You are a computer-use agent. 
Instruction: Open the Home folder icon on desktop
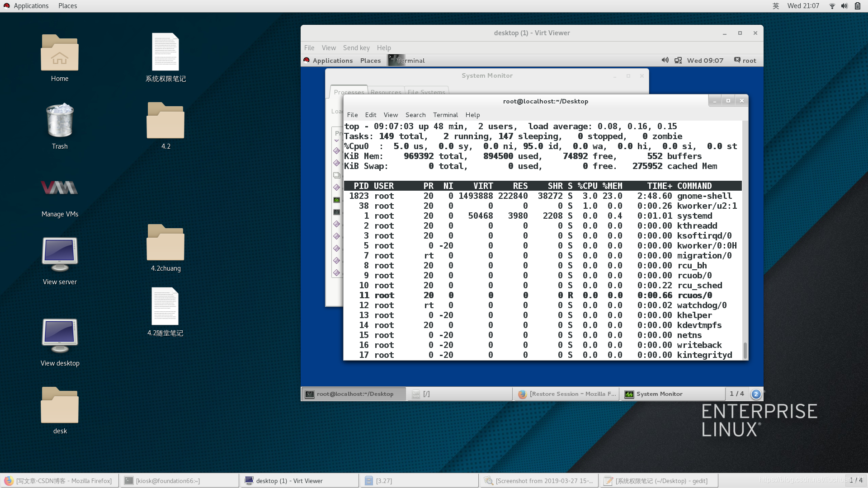[x=60, y=52]
